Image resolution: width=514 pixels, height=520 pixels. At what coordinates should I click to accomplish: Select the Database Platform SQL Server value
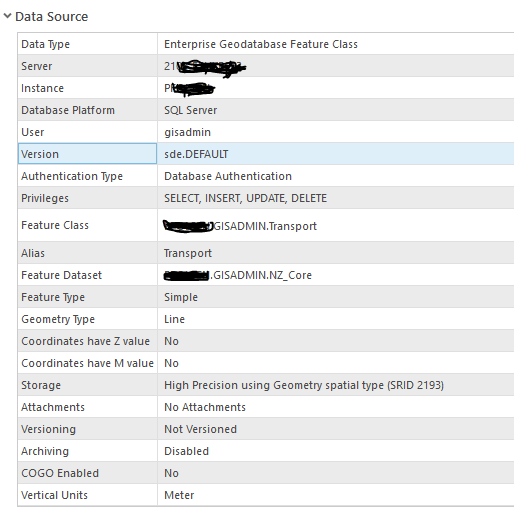pos(190,110)
